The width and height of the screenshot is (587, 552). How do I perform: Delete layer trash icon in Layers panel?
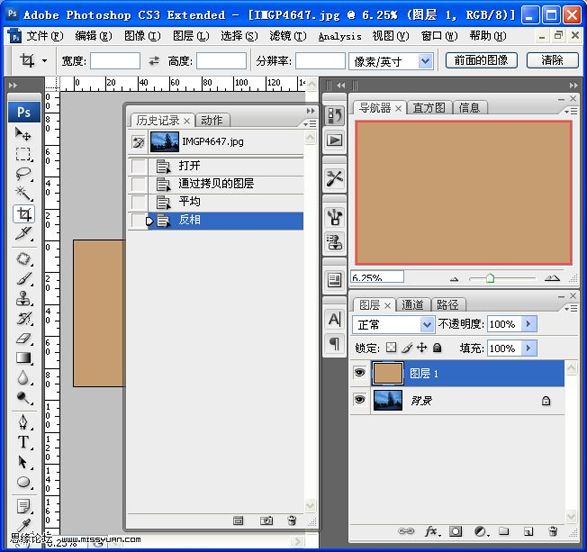(553, 531)
